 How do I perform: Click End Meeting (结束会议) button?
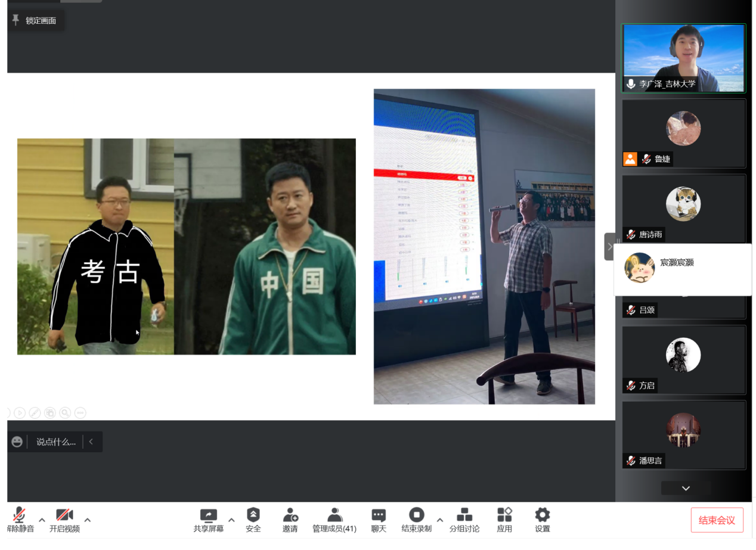pos(717,520)
